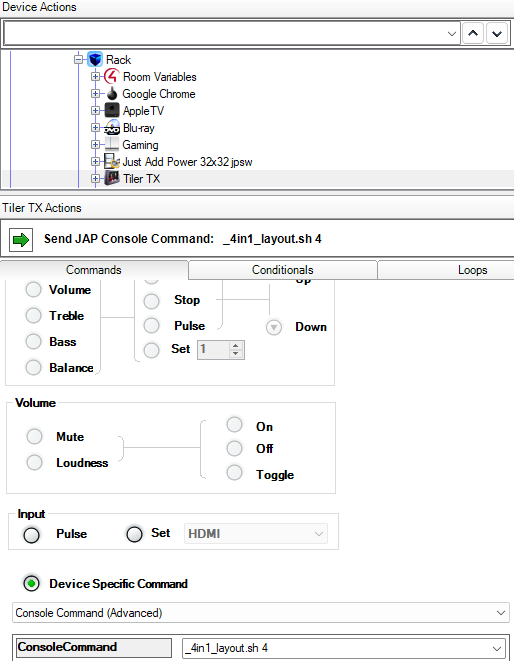Expand the AppleTV tree node
The height and width of the screenshot is (661, 514).
pyautogui.click(x=95, y=110)
